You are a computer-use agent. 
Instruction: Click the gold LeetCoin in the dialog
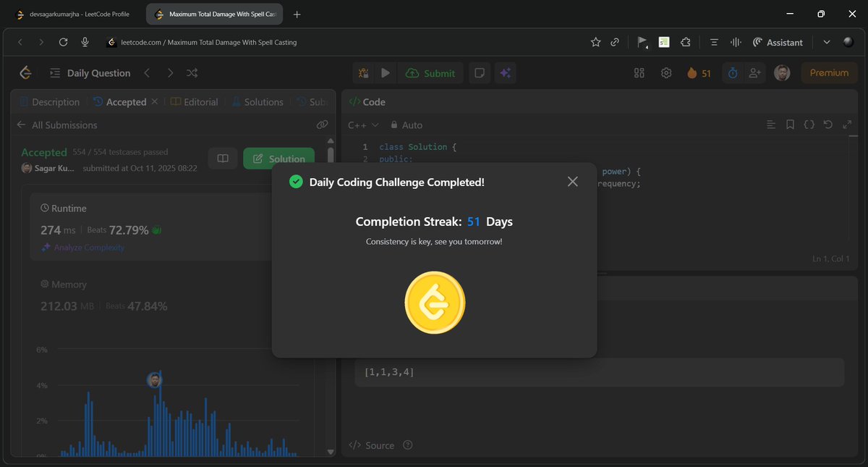[x=435, y=303]
